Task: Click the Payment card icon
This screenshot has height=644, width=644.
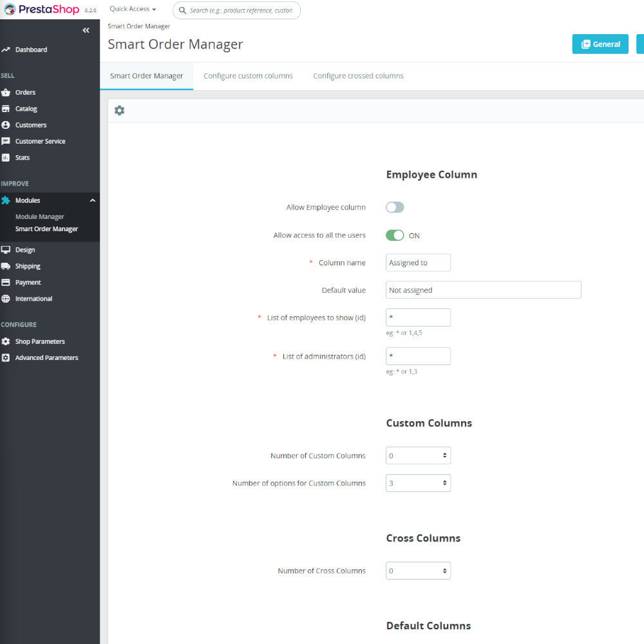Action: (6, 283)
